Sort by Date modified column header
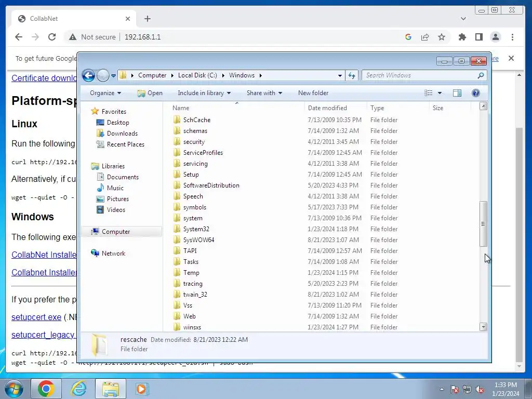Image resolution: width=532 pixels, height=399 pixels. tap(336, 108)
